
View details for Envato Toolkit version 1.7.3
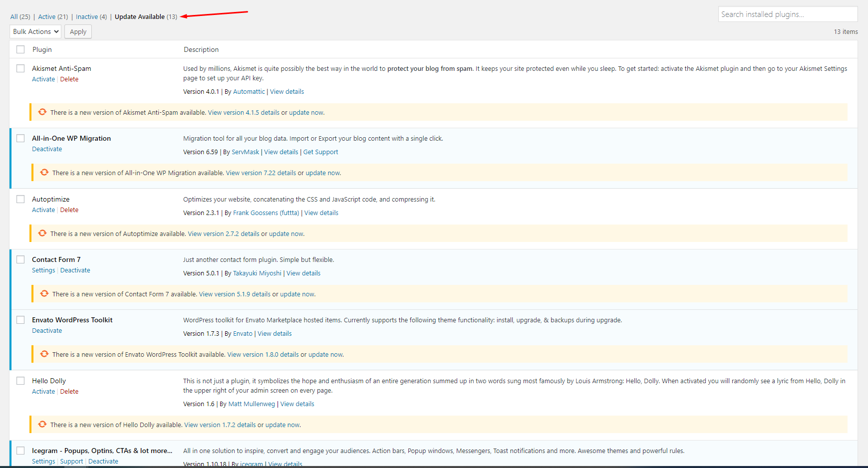pos(275,334)
